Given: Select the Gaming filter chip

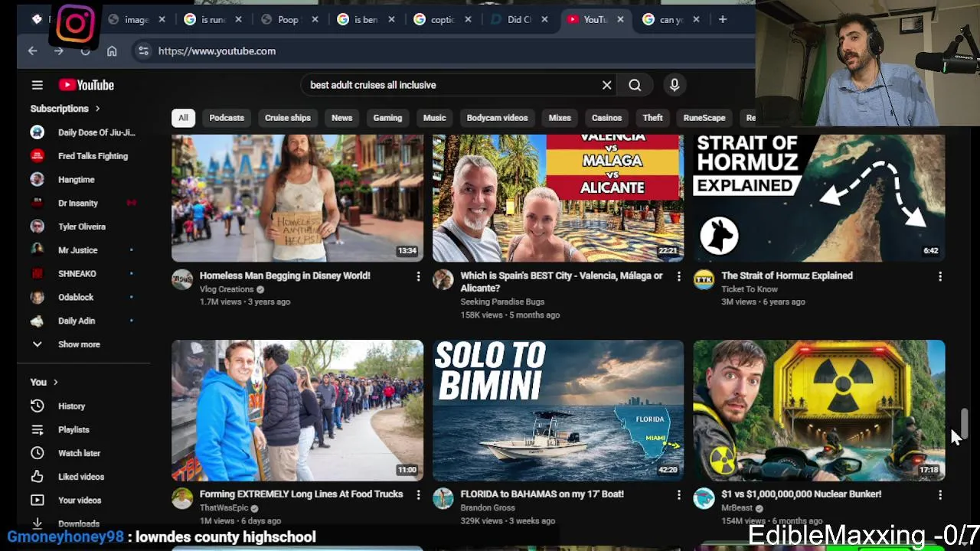Looking at the screenshot, I should [x=387, y=118].
